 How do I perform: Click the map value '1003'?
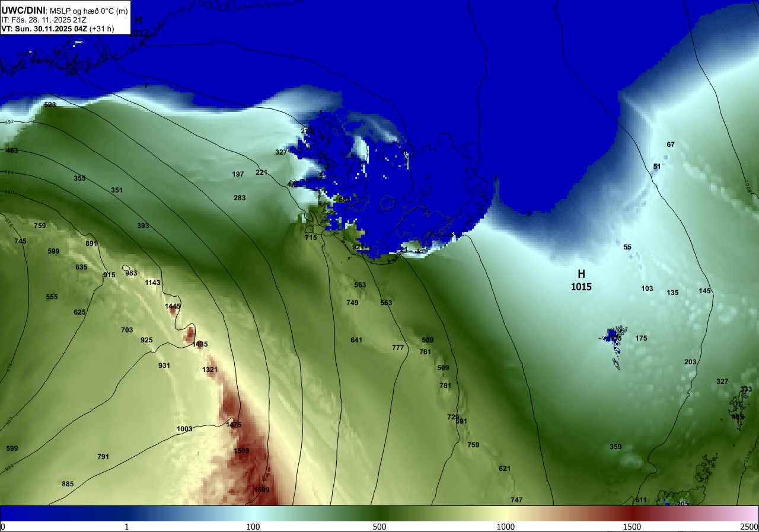click(x=184, y=429)
